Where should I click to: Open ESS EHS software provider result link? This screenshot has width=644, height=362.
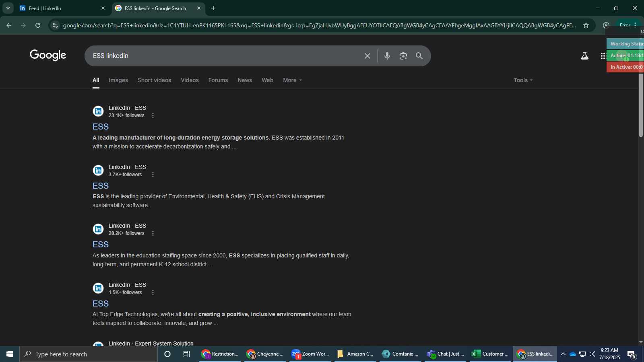[x=101, y=186]
